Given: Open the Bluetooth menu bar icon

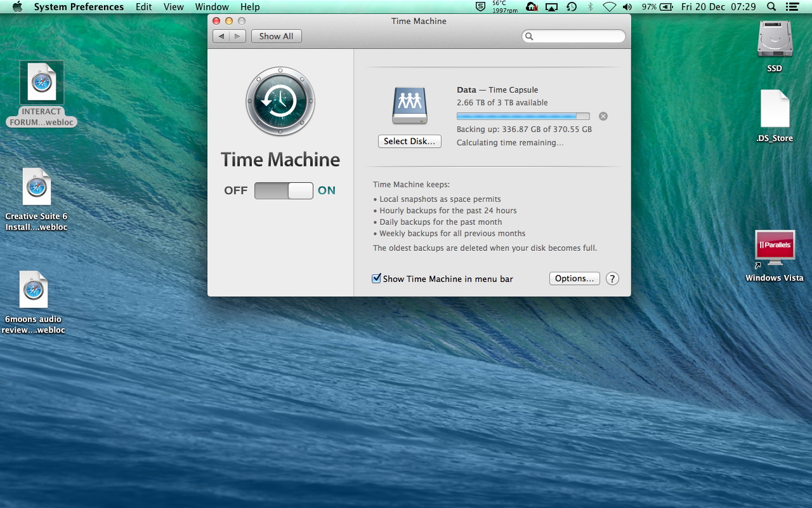Looking at the screenshot, I should pos(591,7).
